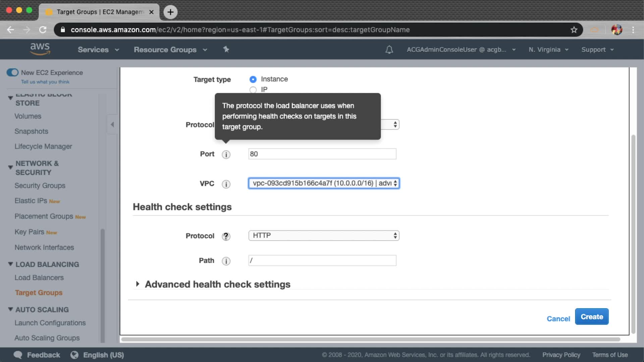The height and width of the screenshot is (362, 644).
Task: Click the Path info icon
Action: (x=226, y=261)
